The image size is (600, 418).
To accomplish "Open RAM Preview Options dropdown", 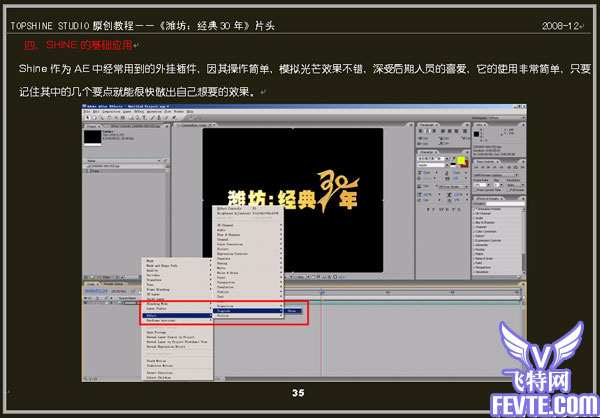I will click(x=496, y=175).
